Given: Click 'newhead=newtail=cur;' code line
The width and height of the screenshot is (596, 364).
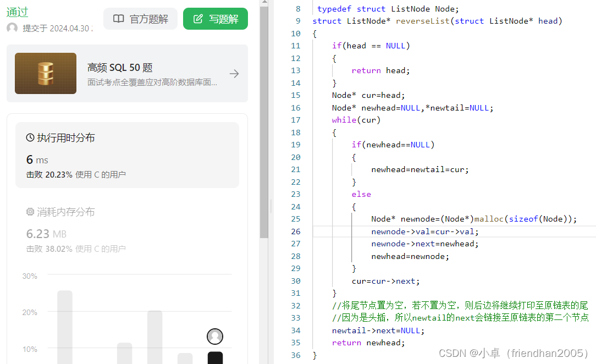Looking at the screenshot, I should [x=420, y=169].
